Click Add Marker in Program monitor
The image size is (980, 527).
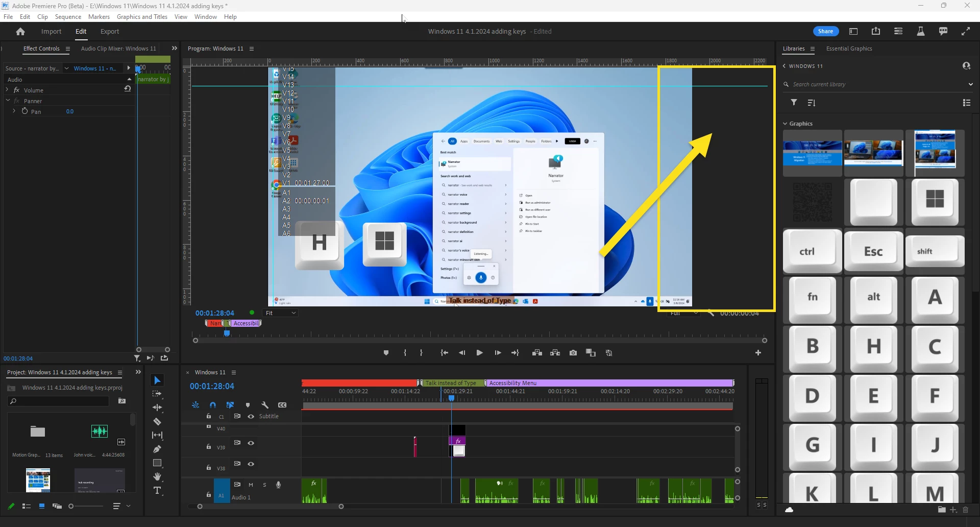[386, 353]
